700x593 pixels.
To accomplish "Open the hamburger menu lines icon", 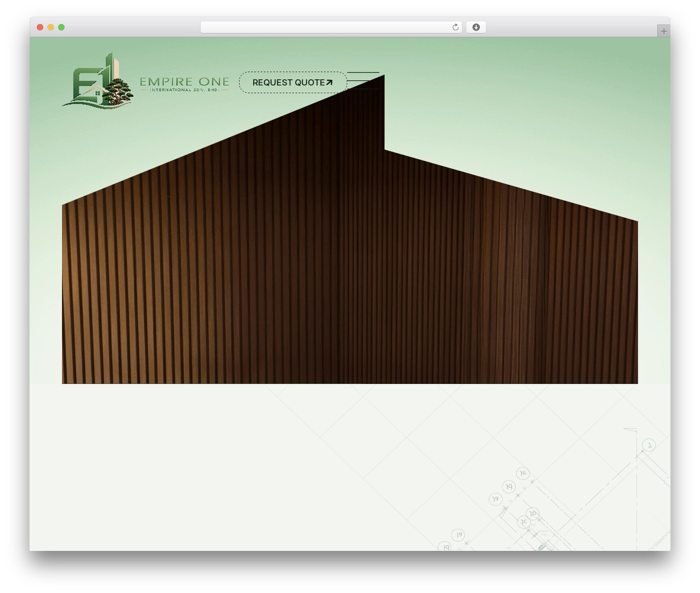I will coord(363,80).
